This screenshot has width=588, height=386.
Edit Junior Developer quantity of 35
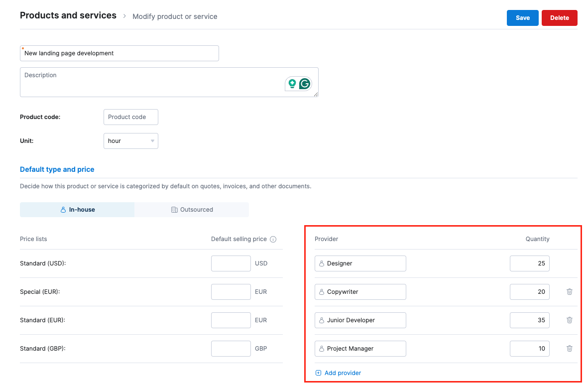(x=530, y=320)
